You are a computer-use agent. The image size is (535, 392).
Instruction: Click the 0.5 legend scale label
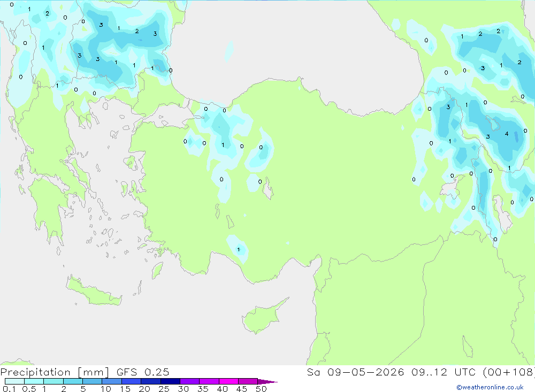(29, 389)
